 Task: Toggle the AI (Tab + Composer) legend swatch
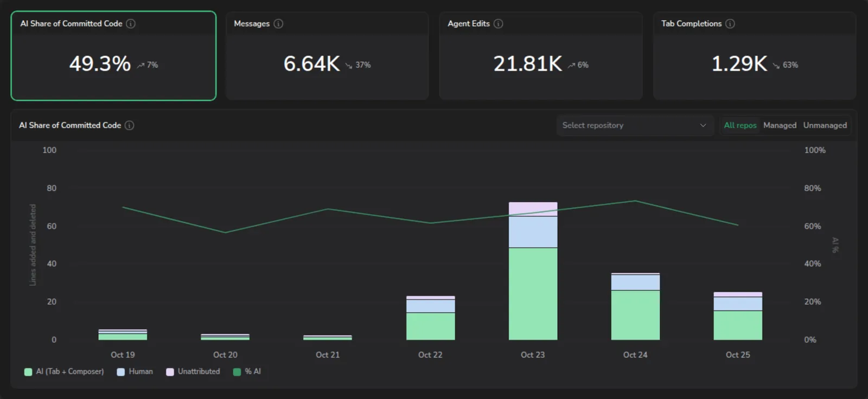tap(28, 372)
